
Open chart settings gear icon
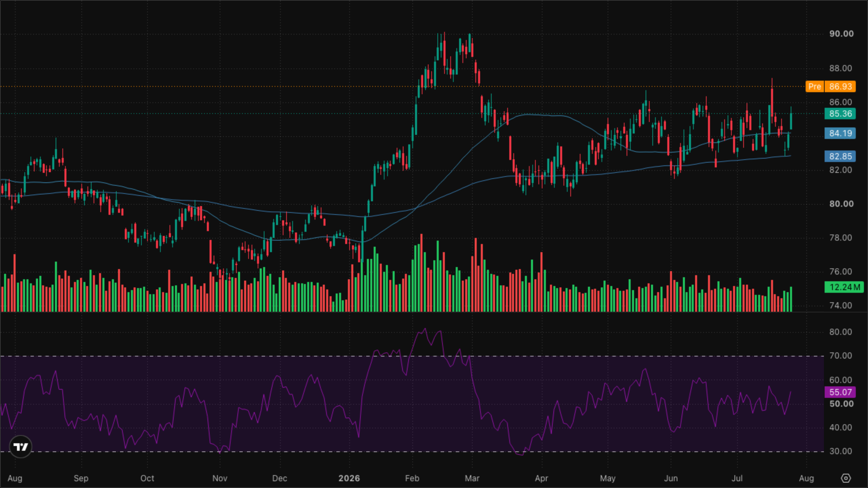coord(846,478)
